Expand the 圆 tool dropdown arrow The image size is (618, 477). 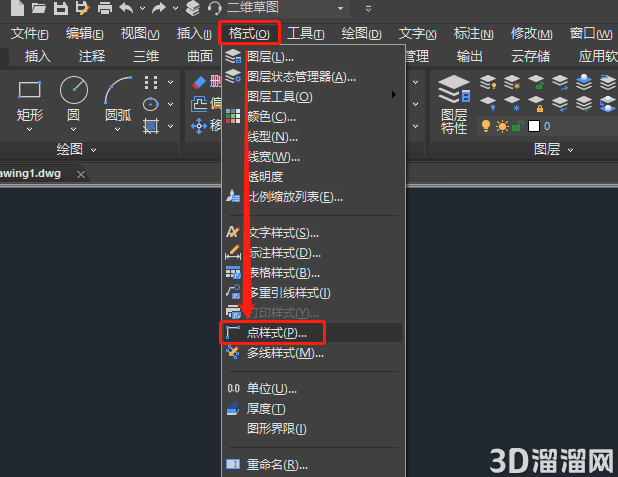coord(73,129)
